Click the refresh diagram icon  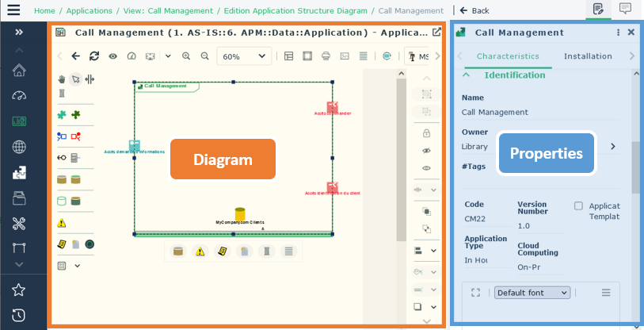pos(94,56)
